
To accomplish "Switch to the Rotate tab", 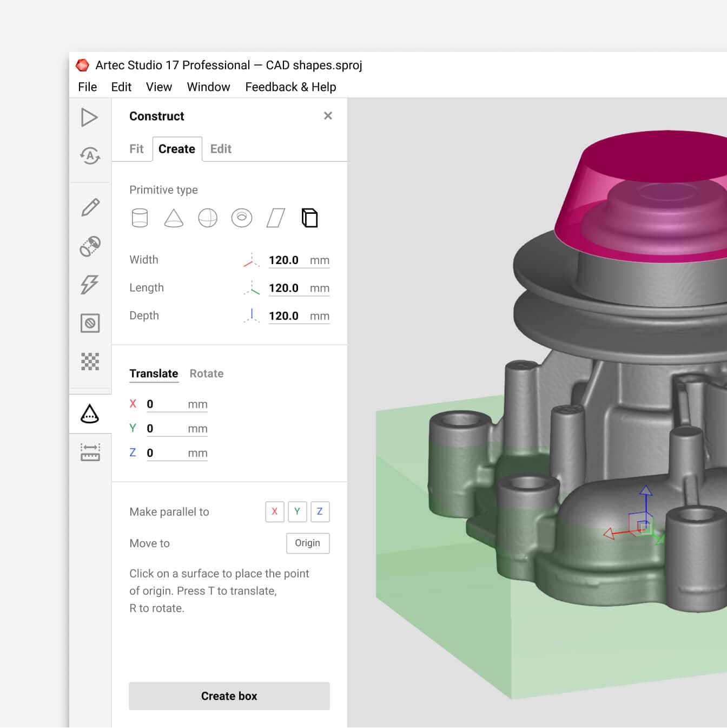I will click(x=206, y=373).
